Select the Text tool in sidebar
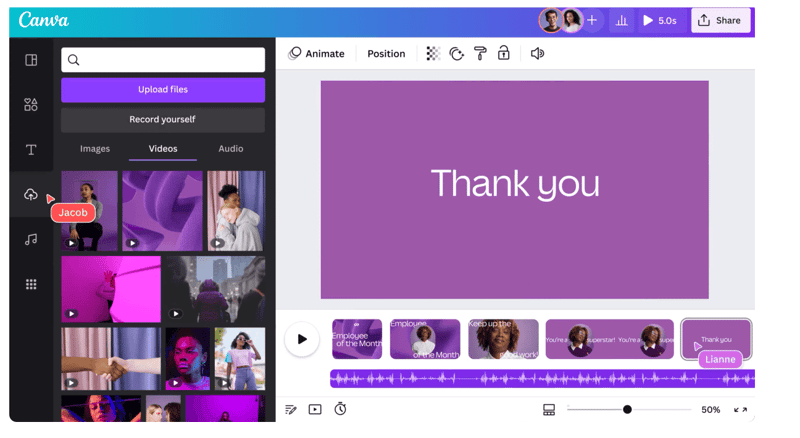 (x=31, y=150)
